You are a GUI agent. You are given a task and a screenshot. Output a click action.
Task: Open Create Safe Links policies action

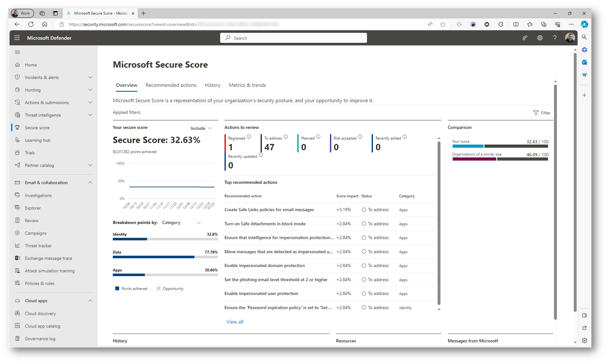(269, 210)
